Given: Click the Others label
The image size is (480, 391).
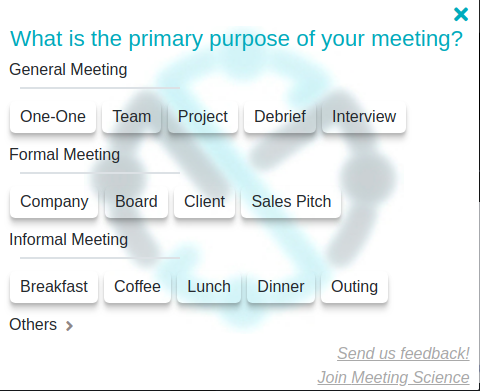Looking at the screenshot, I should 33,325.
